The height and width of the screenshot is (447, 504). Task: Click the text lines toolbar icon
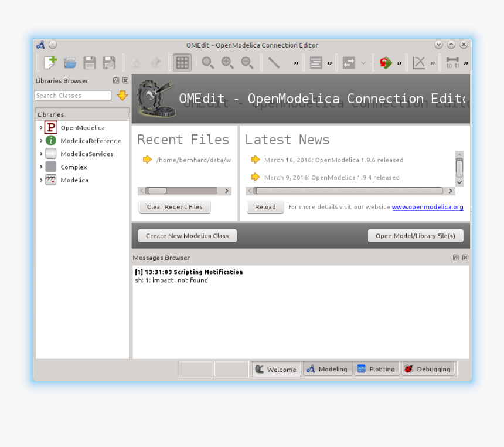pos(316,63)
